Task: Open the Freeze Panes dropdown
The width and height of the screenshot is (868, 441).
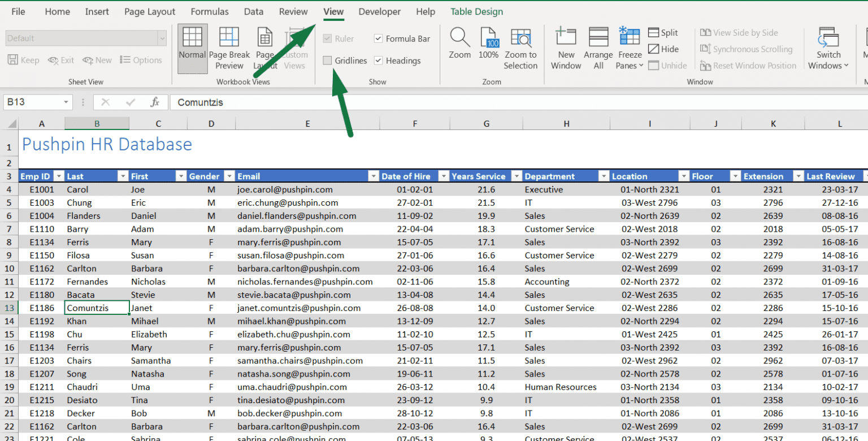Action: [x=628, y=47]
